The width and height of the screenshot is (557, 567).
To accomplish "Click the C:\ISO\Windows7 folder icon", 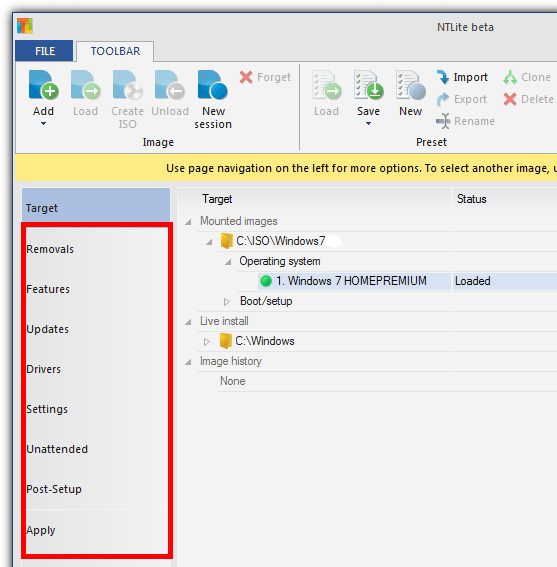I will coord(227,241).
